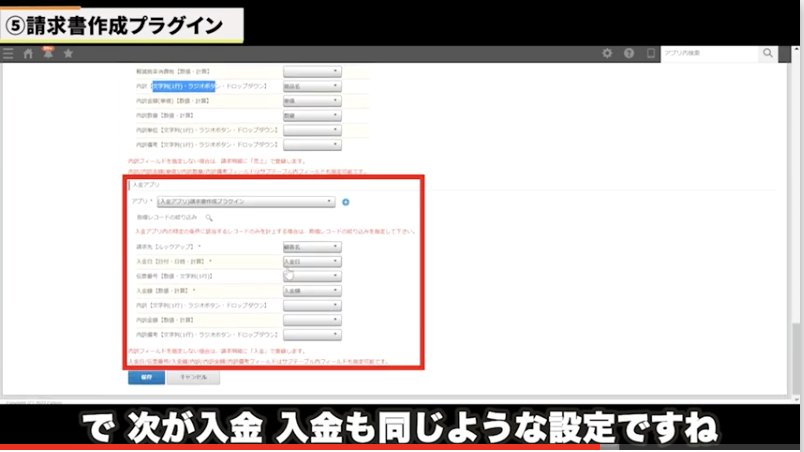Open the notifications bell icon

click(x=47, y=53)
